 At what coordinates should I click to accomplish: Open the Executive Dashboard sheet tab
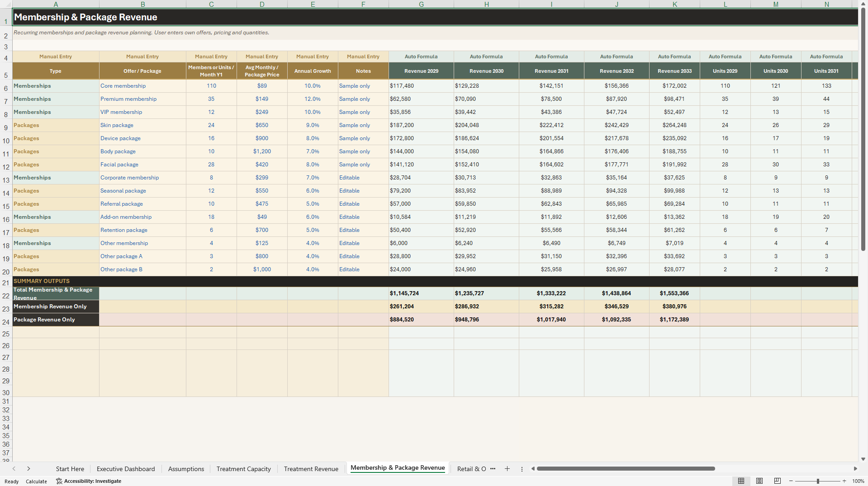point(126,469)
